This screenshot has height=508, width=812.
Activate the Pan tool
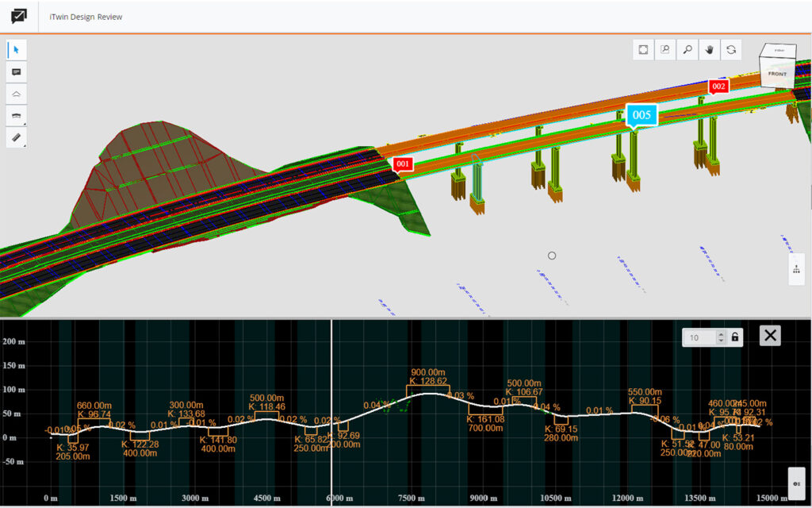pyautogui.click(x=708, y=48)
